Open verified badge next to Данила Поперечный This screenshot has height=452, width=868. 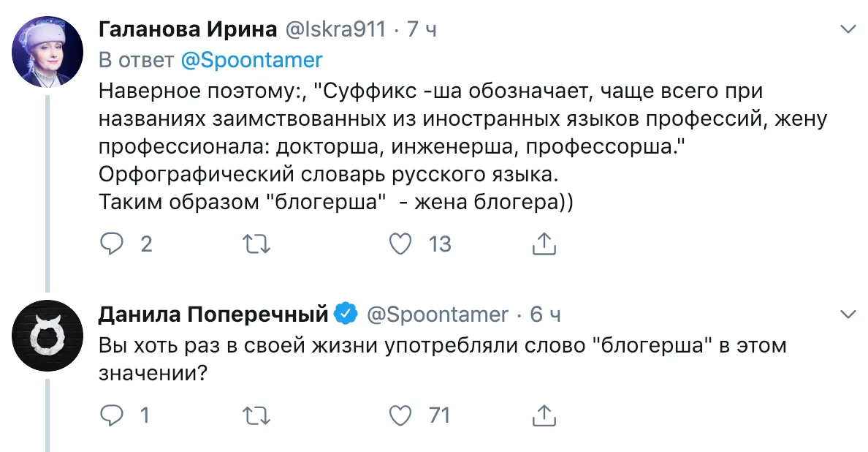coord(345,314)
